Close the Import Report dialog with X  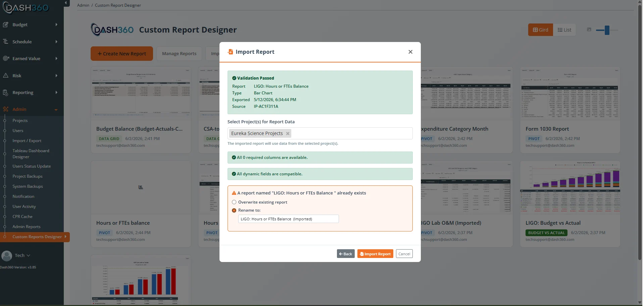[410, 52]
